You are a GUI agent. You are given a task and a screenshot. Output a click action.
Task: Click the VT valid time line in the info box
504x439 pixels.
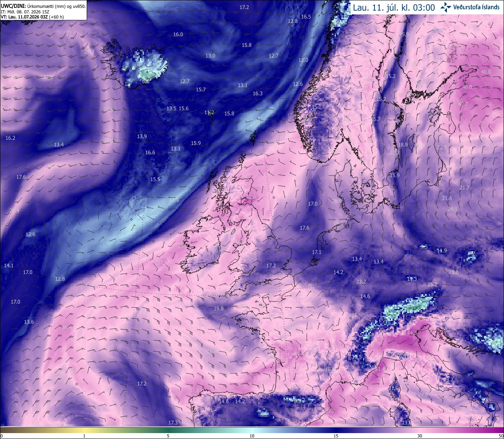(32, 17)
